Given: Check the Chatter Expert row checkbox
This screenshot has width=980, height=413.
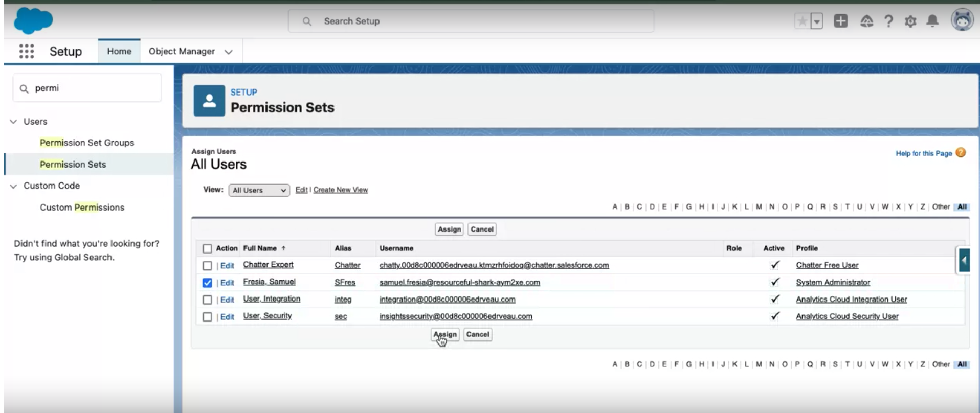Looking at the screenshot, I should (x=207, y=266).
